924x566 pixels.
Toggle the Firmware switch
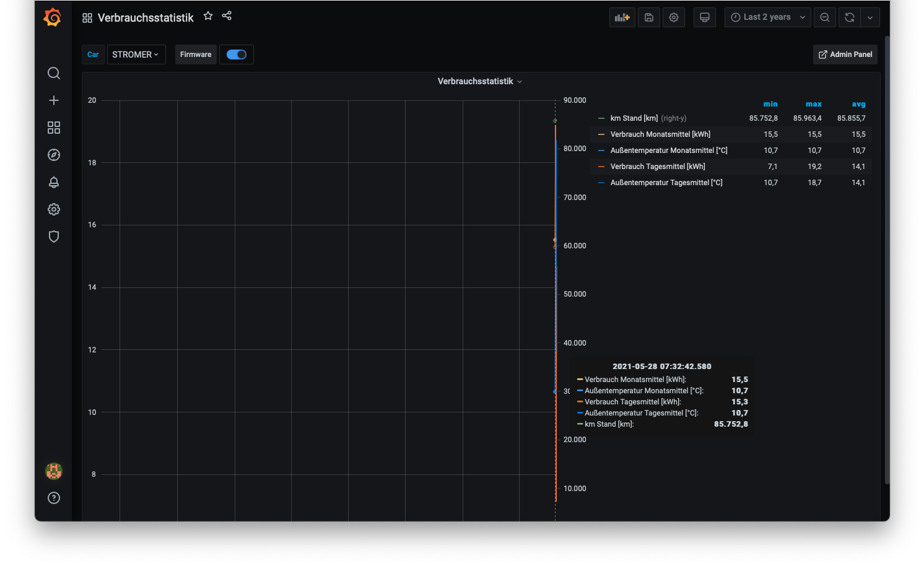[236, 54]
